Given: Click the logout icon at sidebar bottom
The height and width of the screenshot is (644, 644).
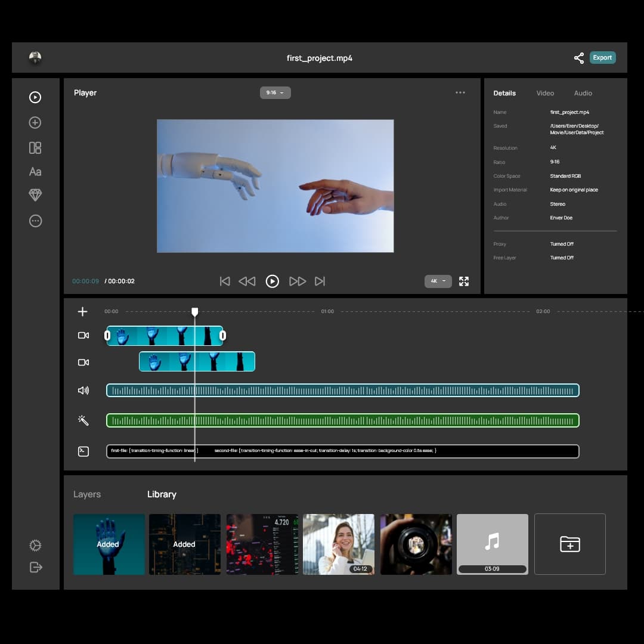Looking at the screenshot, I should click(x=36, y=567).
